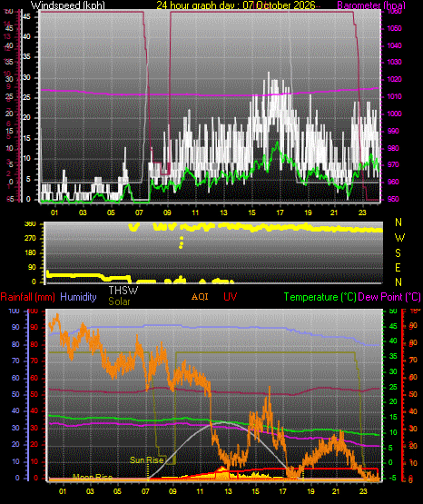Select the 'THSW' legend label
The height and width of the screenshot is (504, 423).
[123, 291]
